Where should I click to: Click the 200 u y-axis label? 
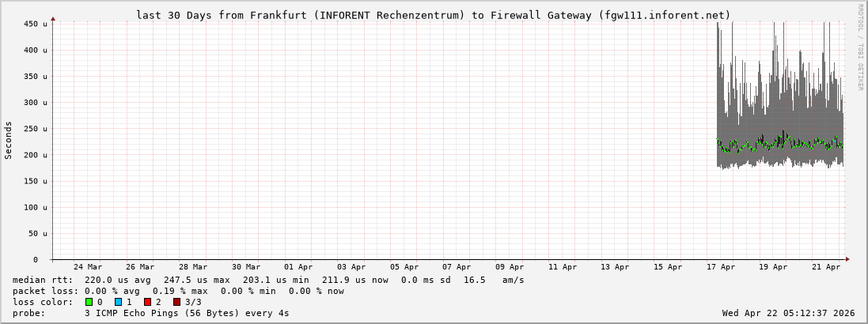click(36, 155)
